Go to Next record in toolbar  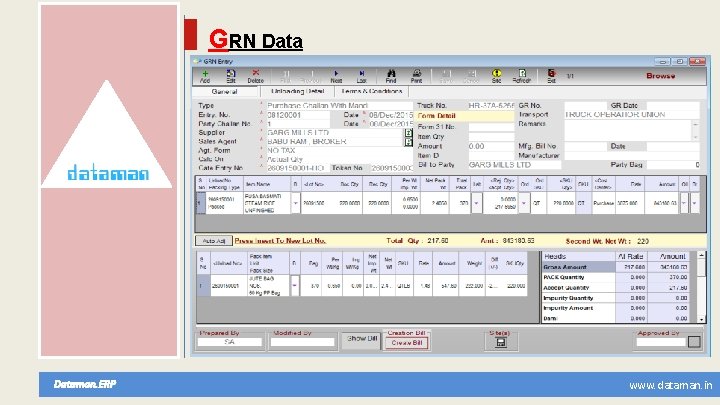tap(336, 76)
